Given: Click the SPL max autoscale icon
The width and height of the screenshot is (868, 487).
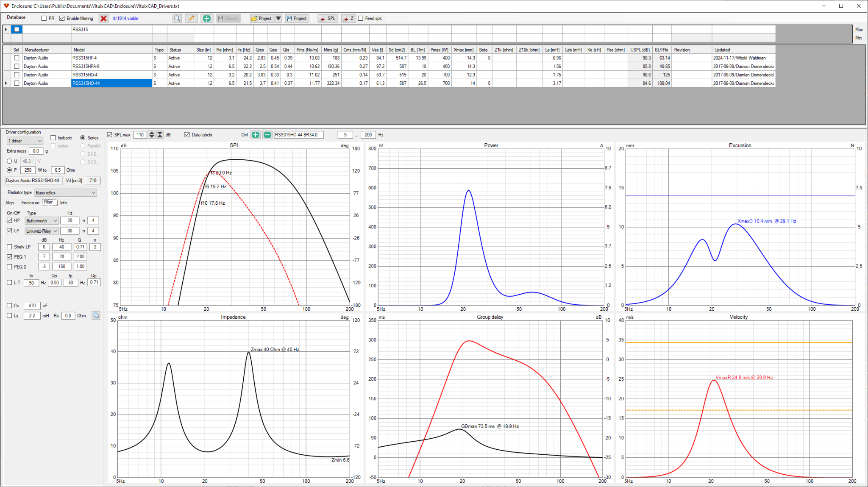Looking at the screenshot, I should (160, 135).
